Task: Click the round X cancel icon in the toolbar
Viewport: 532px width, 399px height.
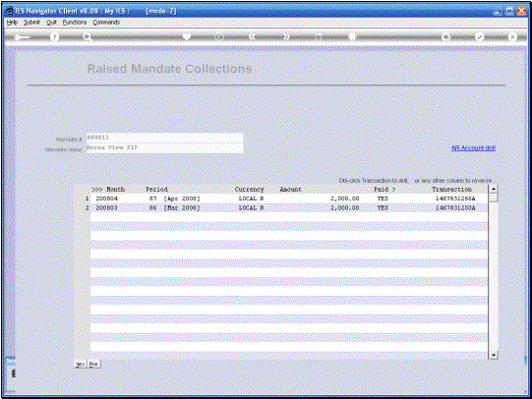Action: pyautogui.click(x=512, y=36)
